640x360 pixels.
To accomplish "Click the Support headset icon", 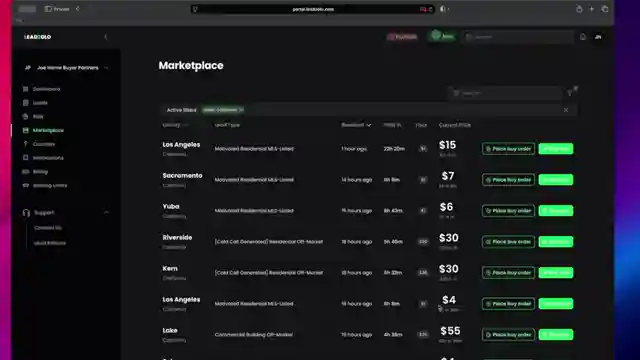I will click(27, 213).
